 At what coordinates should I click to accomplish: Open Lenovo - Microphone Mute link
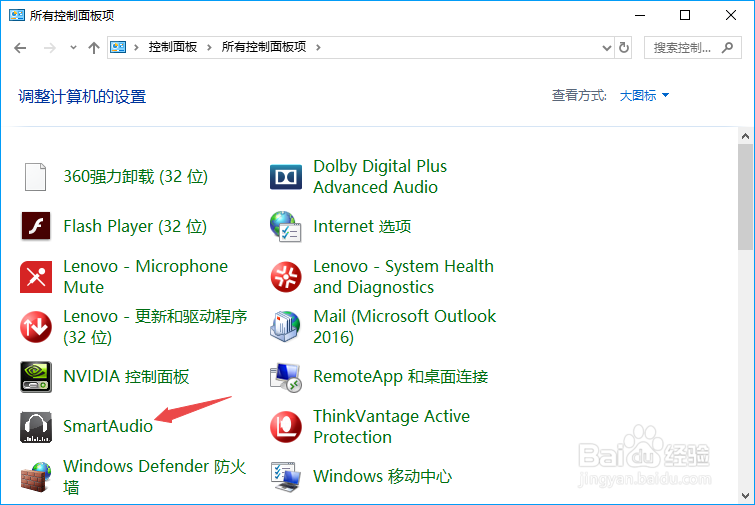[145, 276]
